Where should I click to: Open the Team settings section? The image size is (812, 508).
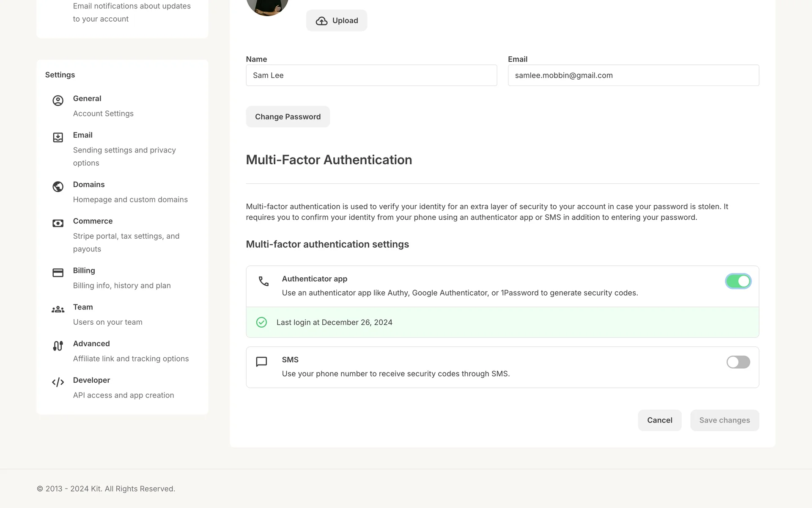(x=83, y=307)
